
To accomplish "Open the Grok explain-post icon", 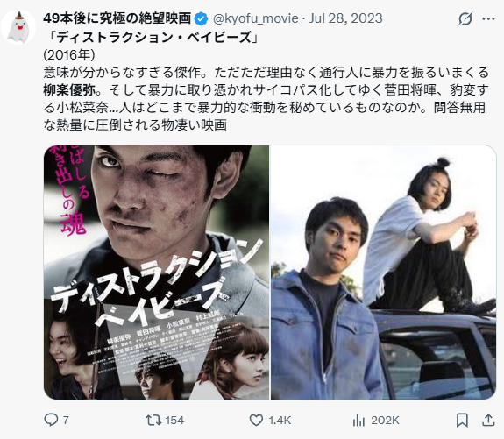I will (465, 19).
